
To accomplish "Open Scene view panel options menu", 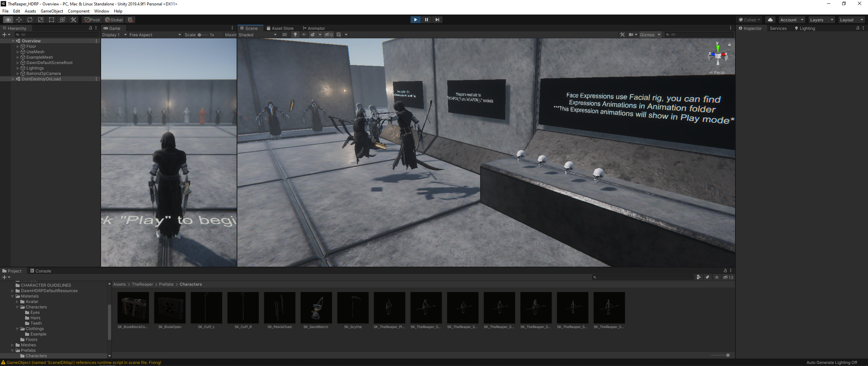I will tap(731, 28).
